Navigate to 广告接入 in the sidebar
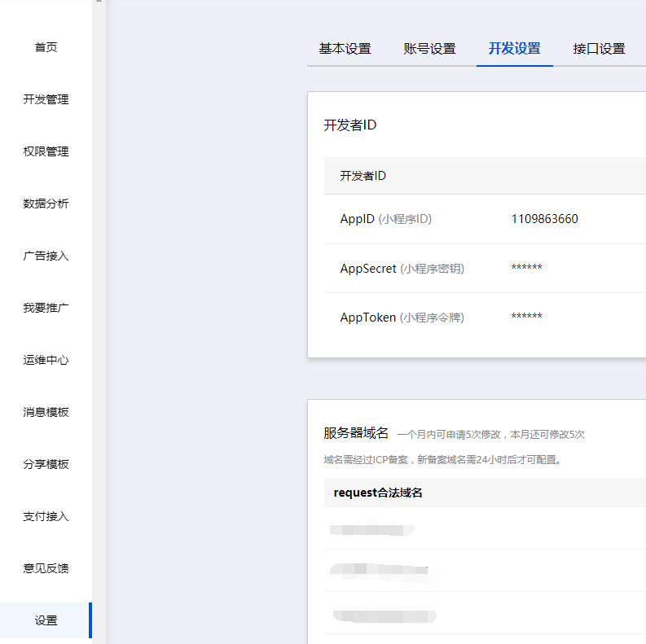 (x=46, y=256)
